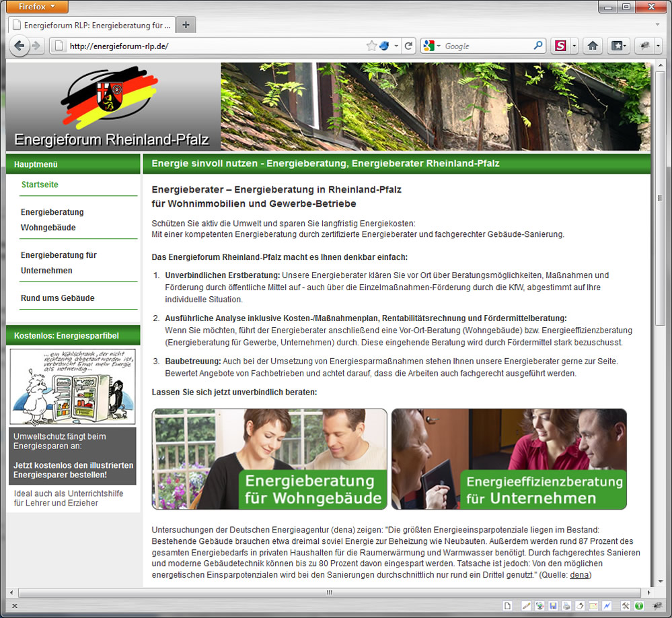Click the envelope mail icon in add-on bar
This screenshot has width=672, height=618.
593,606
